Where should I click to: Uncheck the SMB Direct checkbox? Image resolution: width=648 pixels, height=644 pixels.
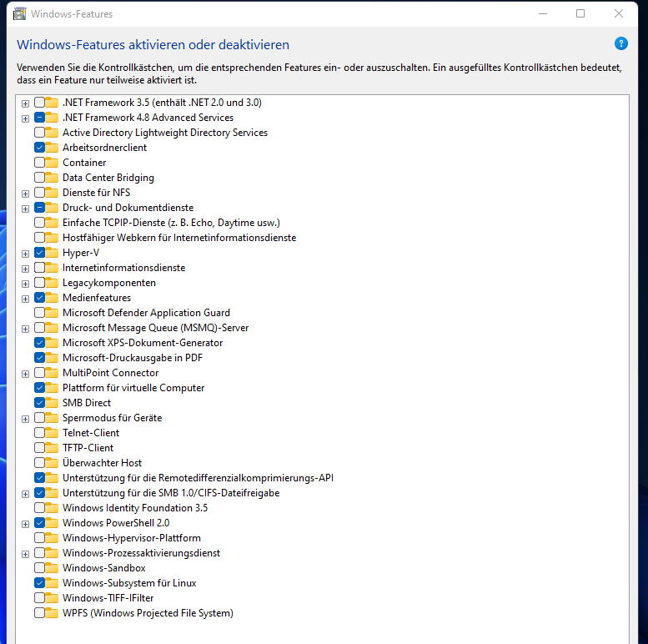(40, 402)
